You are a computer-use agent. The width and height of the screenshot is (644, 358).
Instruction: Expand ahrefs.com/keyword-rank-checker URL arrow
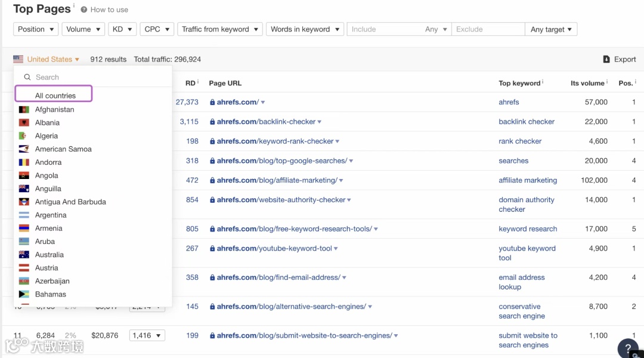[x=338, y=141]
